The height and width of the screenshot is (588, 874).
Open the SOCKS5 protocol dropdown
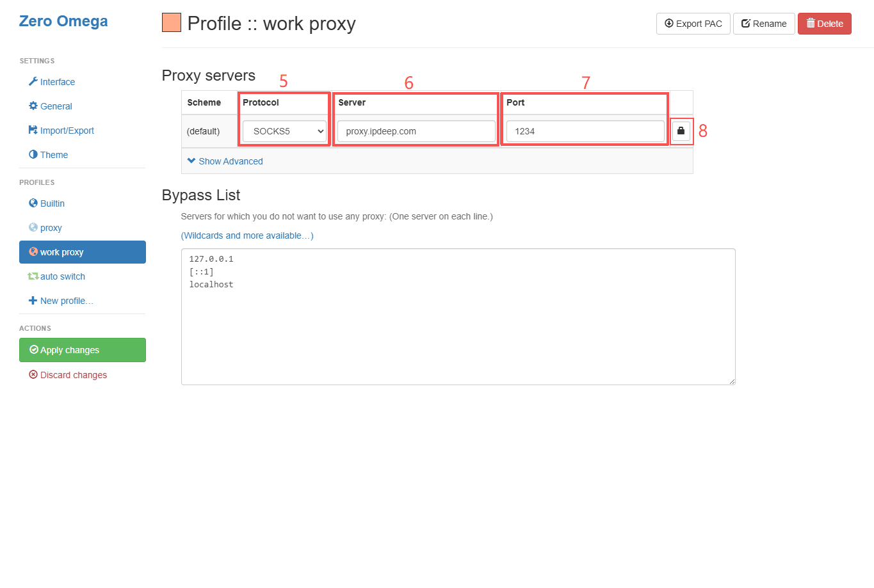(x=284, y=131)
